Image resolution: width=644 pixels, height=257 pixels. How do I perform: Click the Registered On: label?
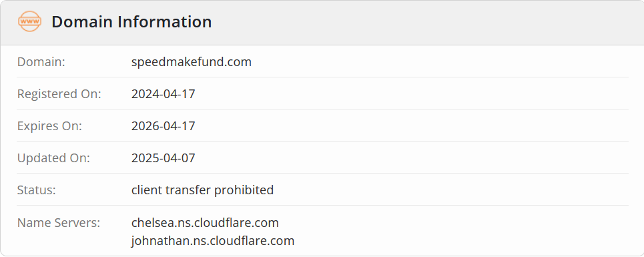[59, 94]
